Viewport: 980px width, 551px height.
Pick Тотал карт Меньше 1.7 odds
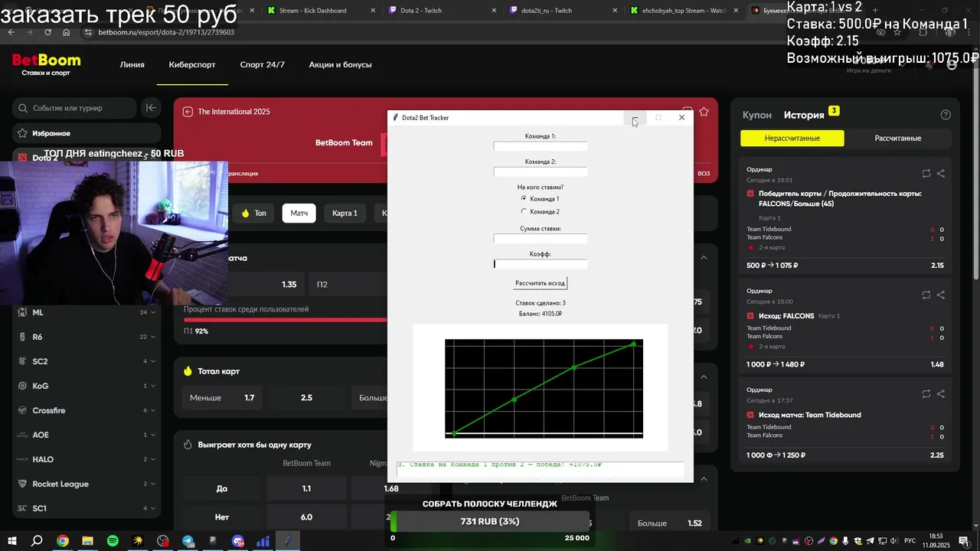[222, 398]
